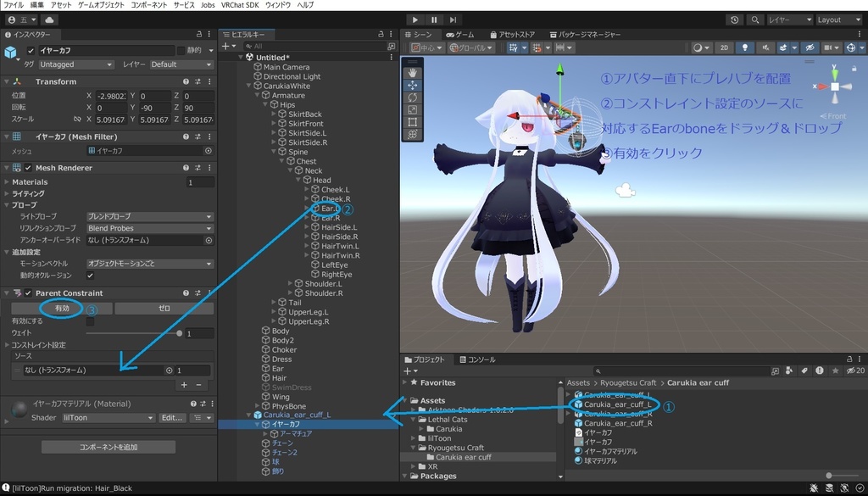This screenshot has height=496, width=868.
Task: Select the Hand view tool in Scene
Action: point(413,73)
